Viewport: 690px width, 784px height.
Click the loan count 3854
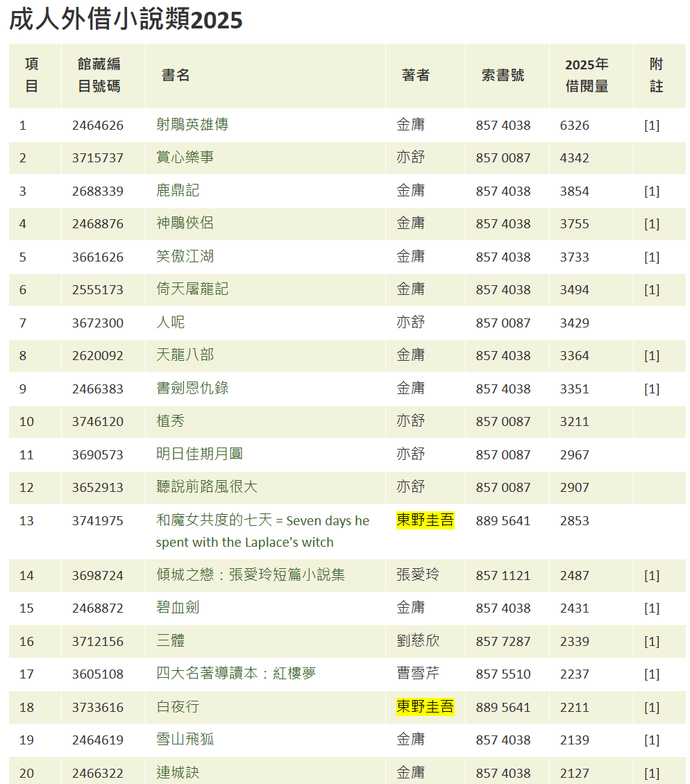point(574,191)
